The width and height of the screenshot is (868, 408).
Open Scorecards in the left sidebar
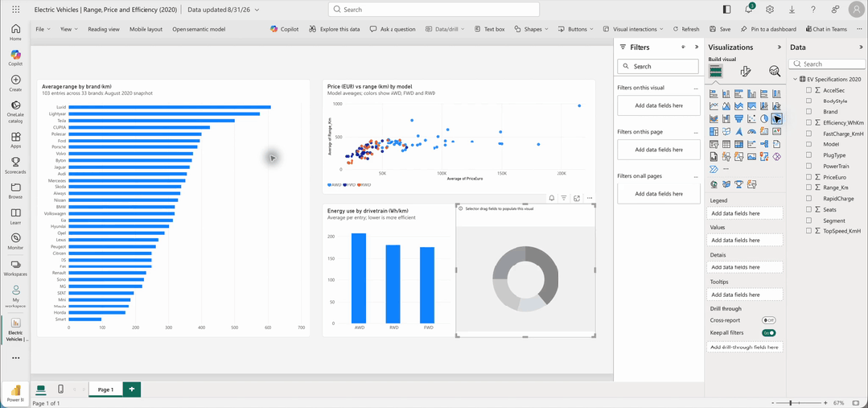coord(15,165)
